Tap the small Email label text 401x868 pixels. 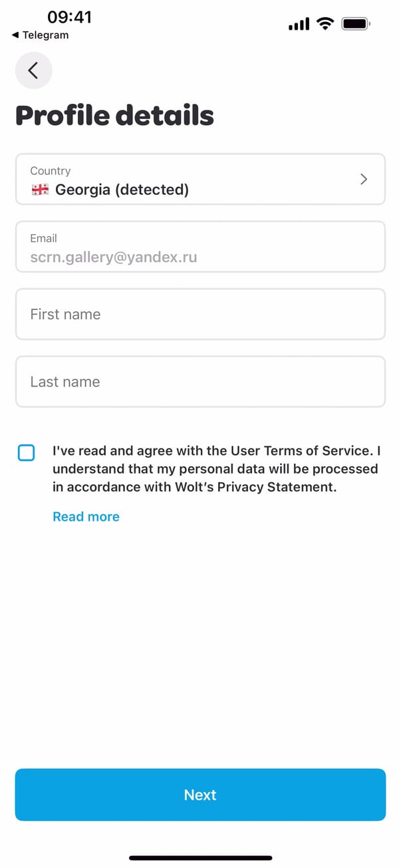click(x=43, y=238)
